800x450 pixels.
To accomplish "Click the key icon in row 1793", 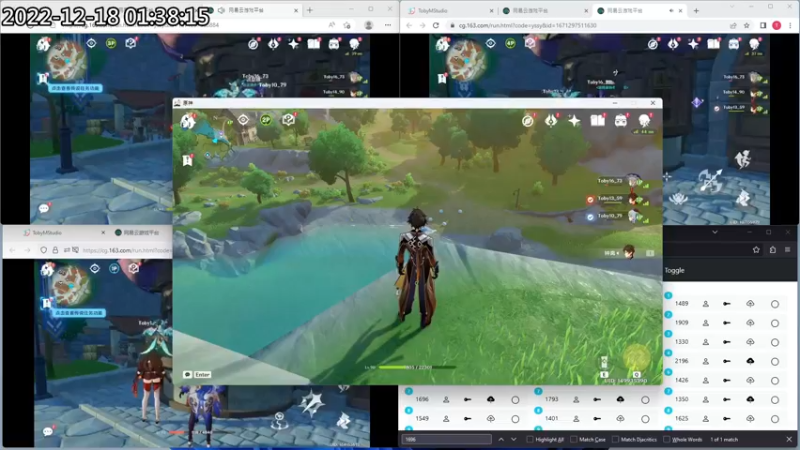I will 597,399.
